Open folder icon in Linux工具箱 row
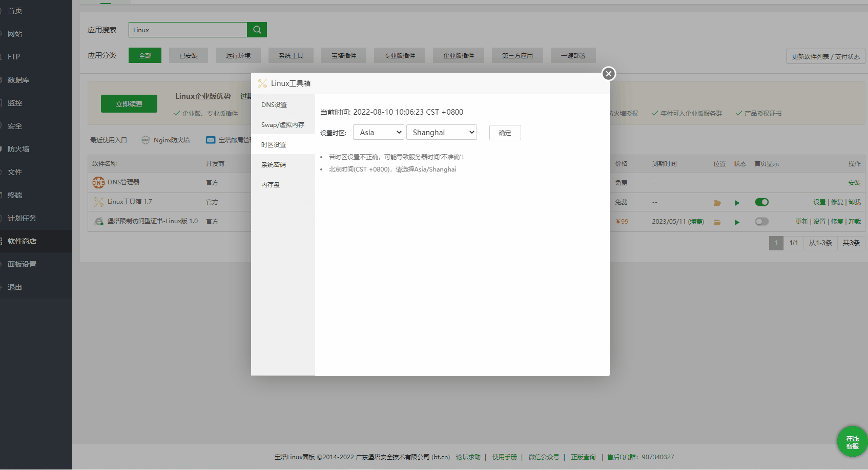 coord(717,203)
